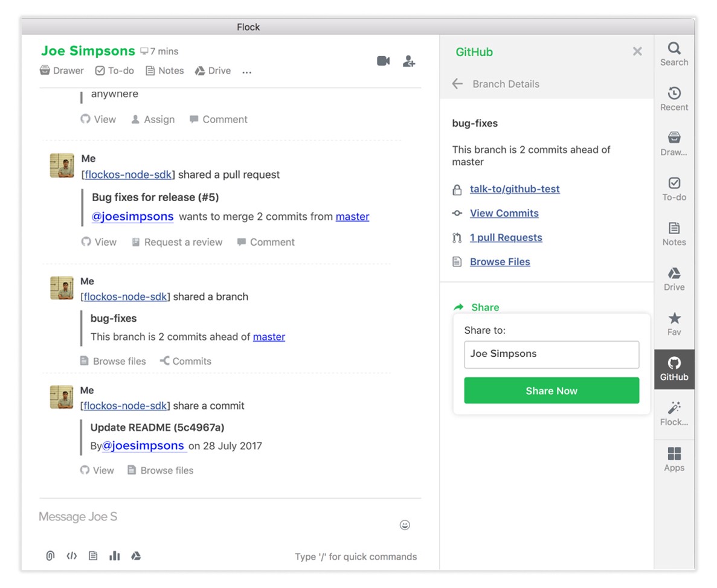Viewport: 717px width, 588px height.
Task: Click Assign under the first message
Action: 153,120
